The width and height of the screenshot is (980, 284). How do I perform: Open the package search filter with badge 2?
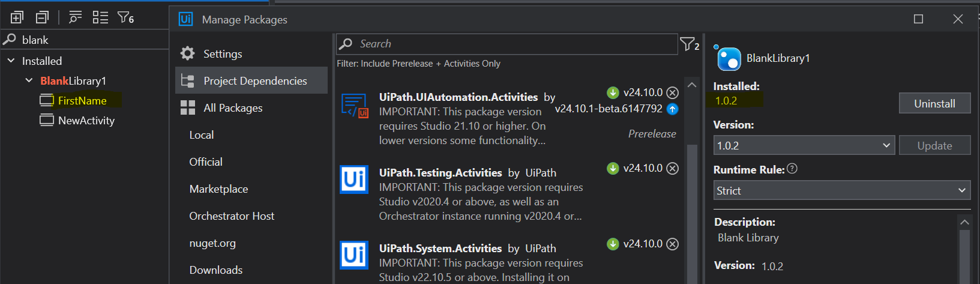688,44
